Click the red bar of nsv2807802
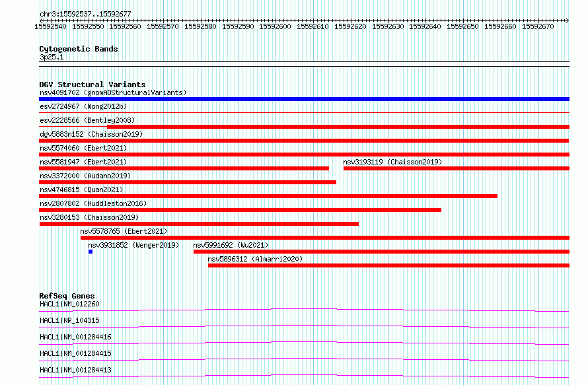Image resolution: width=588 pixels, height=385 pixels. 240,210
